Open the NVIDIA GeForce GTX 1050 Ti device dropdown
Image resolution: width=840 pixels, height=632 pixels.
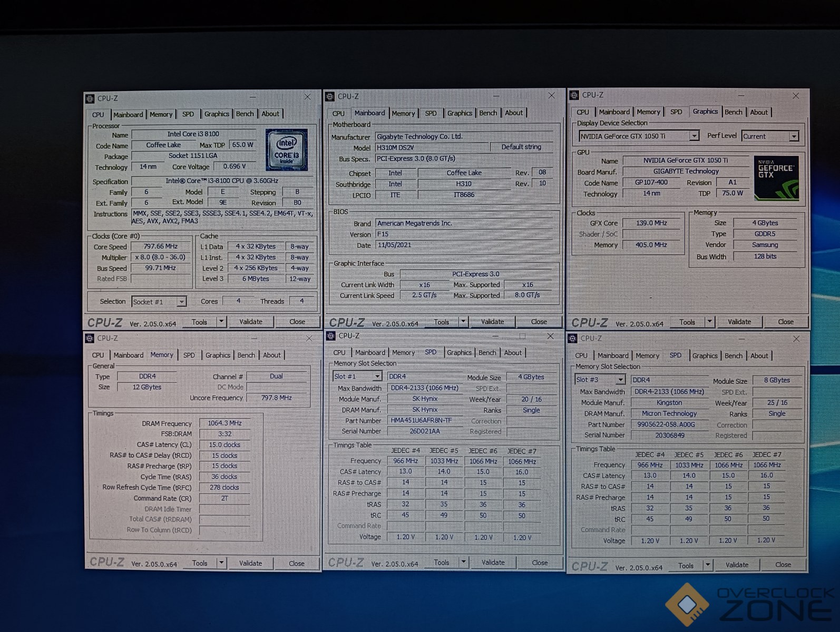(x=694, y=136)
